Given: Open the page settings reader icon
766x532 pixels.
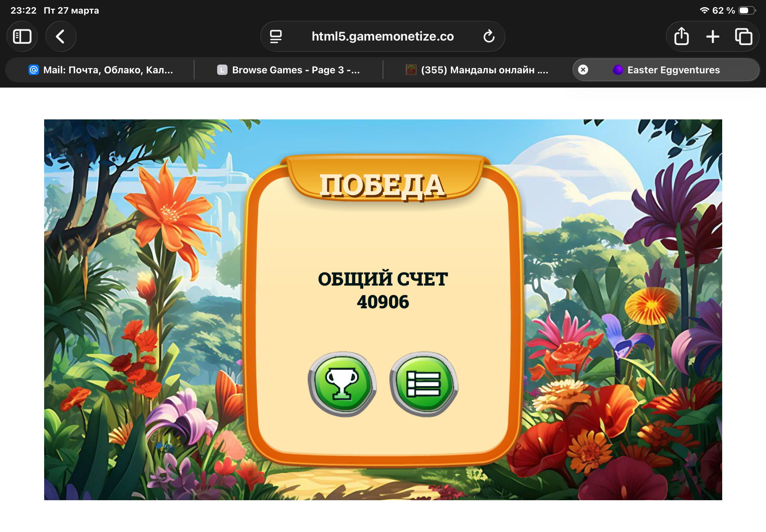Looking at the screenshot, I should tap(276, 36).
